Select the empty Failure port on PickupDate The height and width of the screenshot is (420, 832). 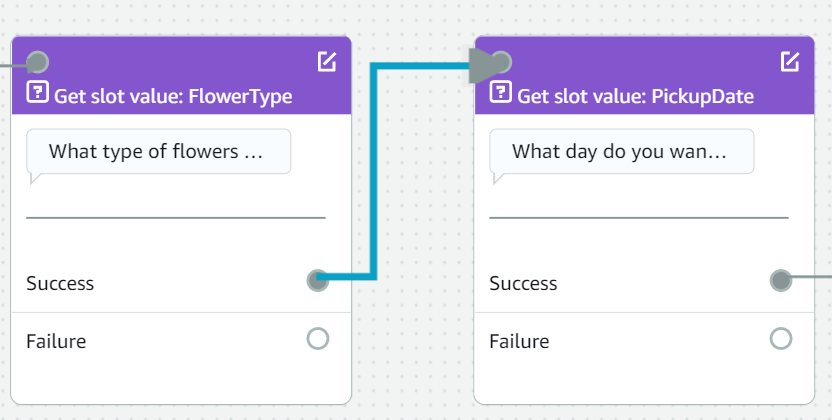[x=781, y=339]
